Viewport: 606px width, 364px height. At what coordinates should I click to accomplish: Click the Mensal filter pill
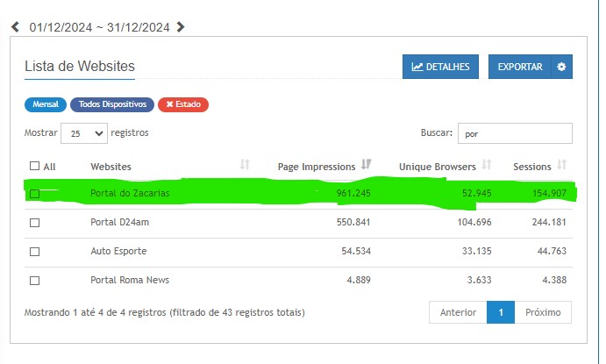point(45,104)
